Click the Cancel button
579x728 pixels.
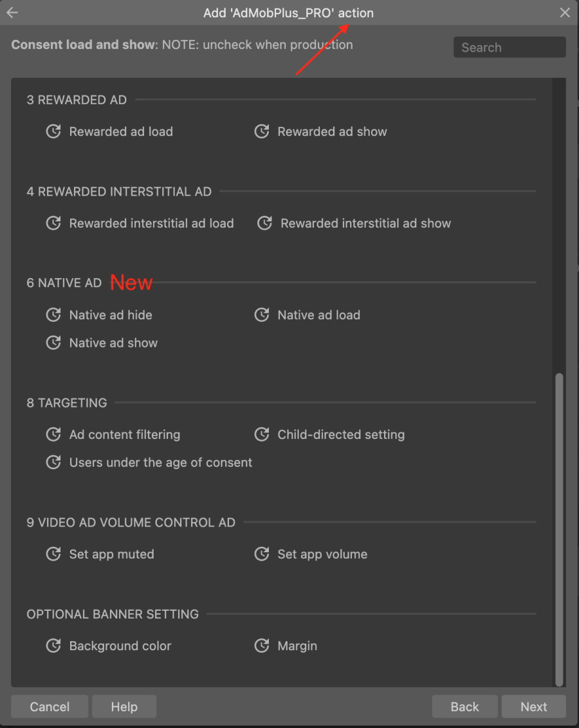coord(50,706)
